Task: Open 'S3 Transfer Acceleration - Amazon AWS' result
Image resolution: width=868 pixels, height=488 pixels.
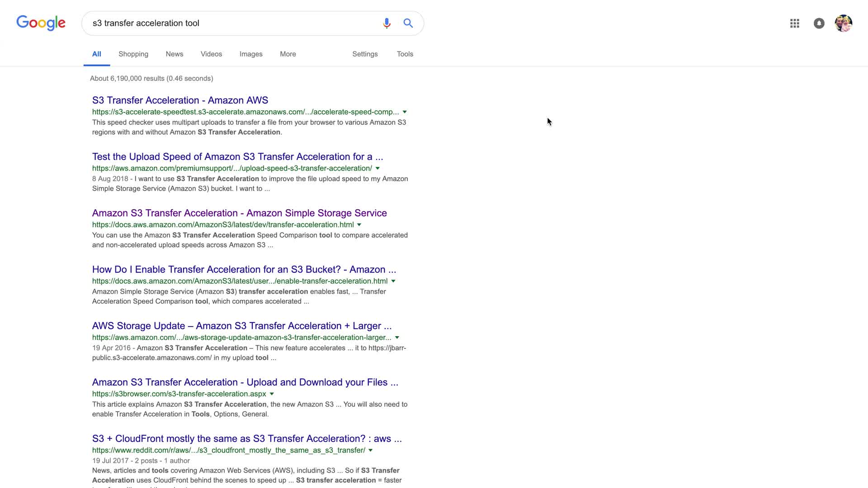Action: pyautogui.click(x=180, y=100)
